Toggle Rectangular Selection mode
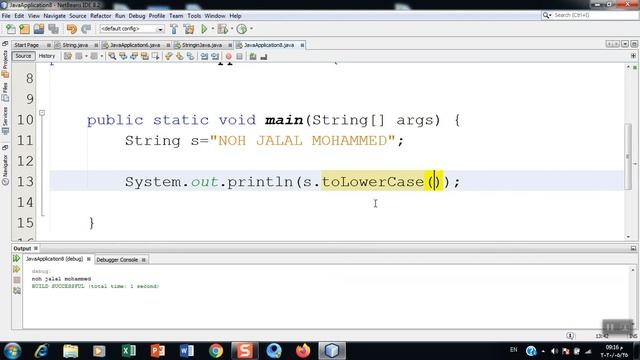640x360 pixels. point(155,56)
